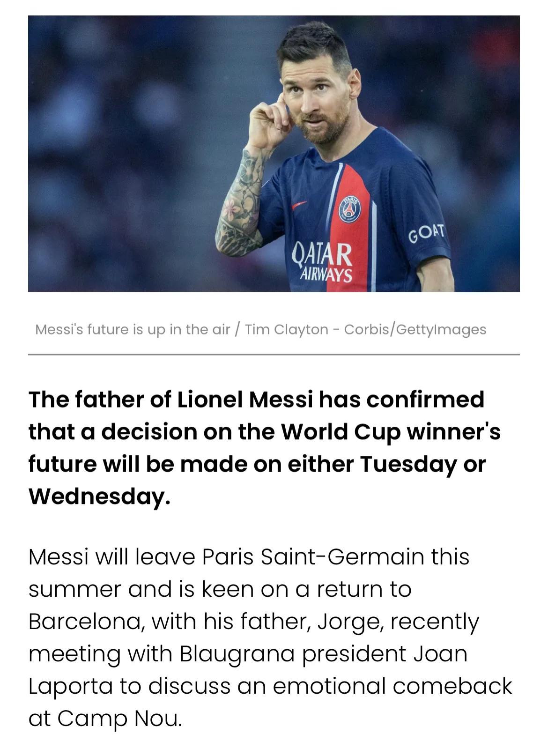Click the word 'Barcelona,' in the paragraph
Viewport: 548px width, 756px height.
(x=86, y=622)
